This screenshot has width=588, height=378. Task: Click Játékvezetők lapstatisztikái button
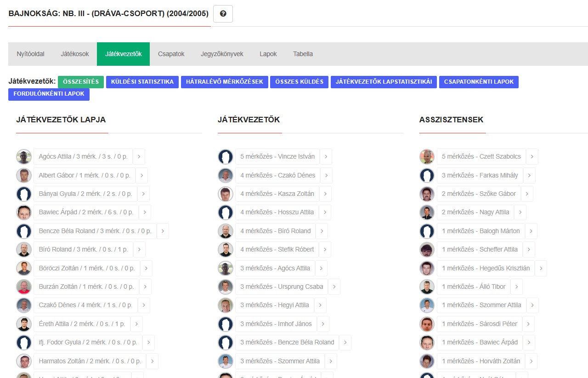tap(384, 82)
